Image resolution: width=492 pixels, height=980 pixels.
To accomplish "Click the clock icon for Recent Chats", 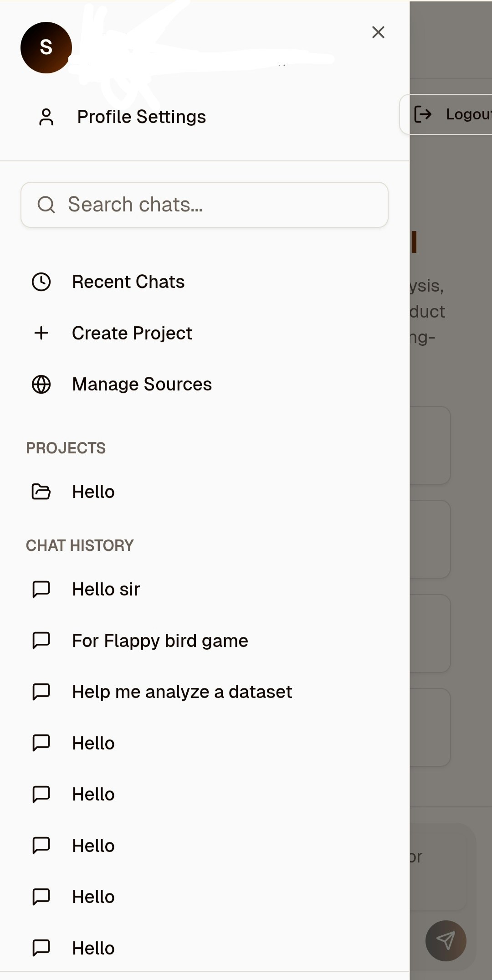I will (41, 282).
